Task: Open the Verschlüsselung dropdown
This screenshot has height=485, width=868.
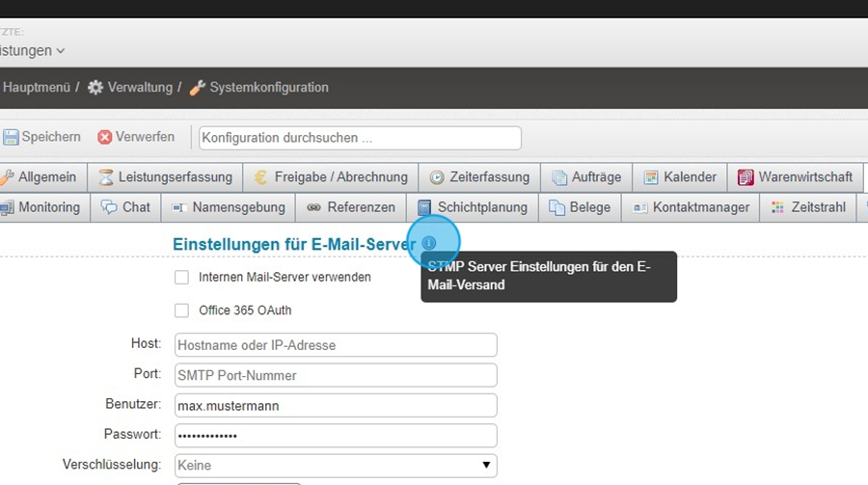Action: coord(336,466)
